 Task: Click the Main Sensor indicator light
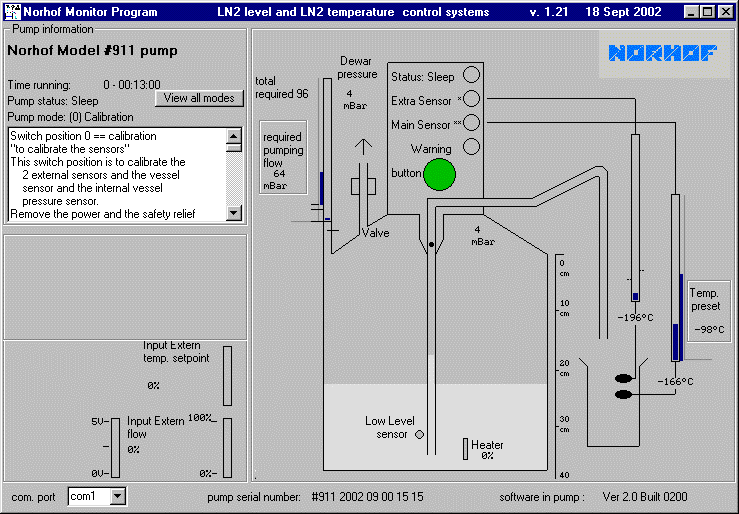click(x=471, y=123)
